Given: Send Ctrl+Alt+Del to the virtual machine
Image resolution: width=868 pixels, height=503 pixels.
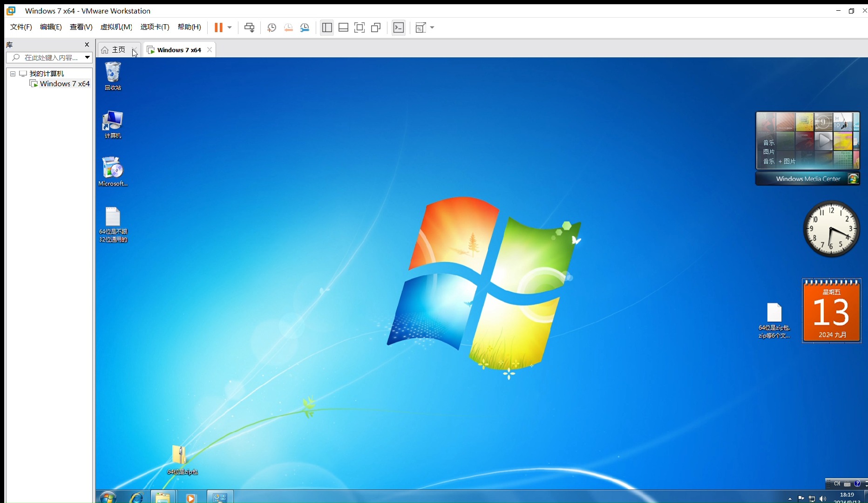Looking at the screenshot, I should [x=249, y=27].
